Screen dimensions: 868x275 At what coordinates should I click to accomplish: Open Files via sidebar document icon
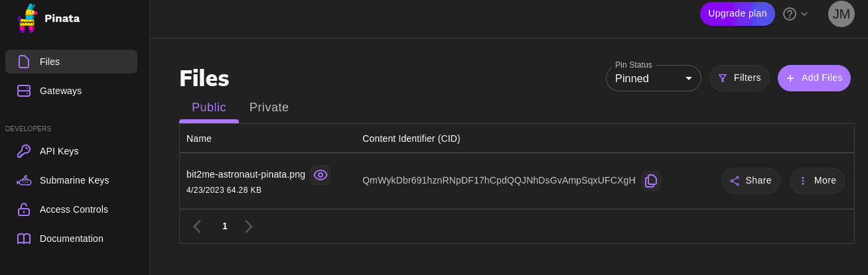[24, 62]
